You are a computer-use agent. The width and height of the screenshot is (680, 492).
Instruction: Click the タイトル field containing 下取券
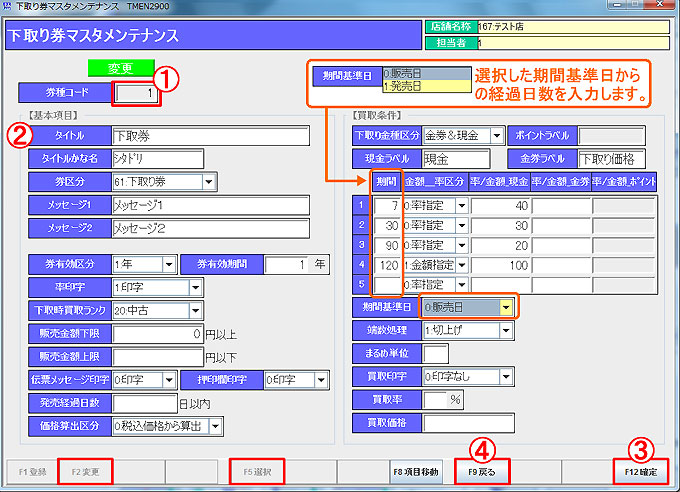pos(210,136)
